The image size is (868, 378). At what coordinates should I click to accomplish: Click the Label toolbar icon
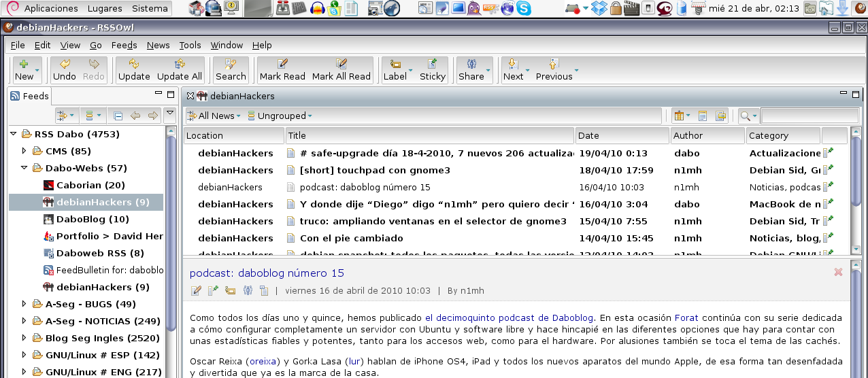395,69
